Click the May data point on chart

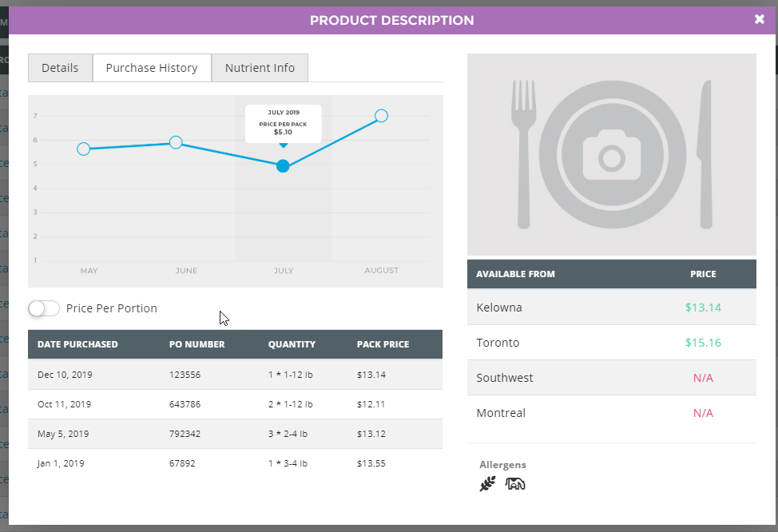(x=83, y=149)
